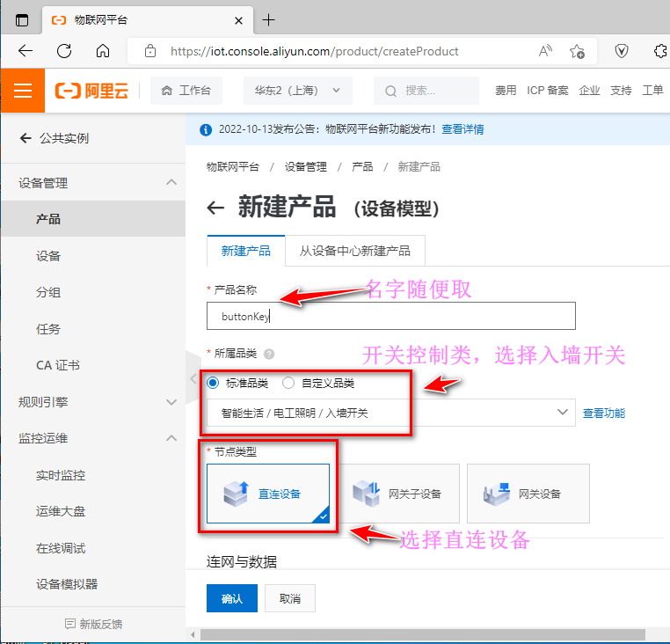Go to the browser home page icon

tap(103, 51)
